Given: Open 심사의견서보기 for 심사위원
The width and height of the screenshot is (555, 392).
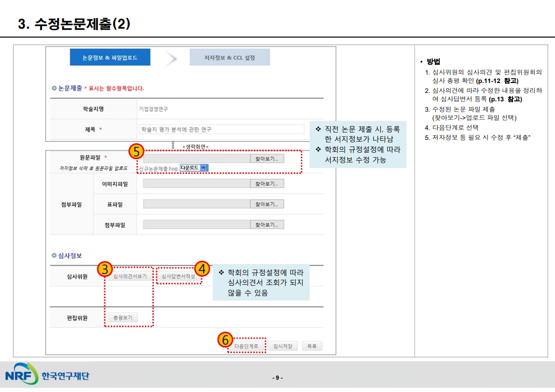Looking at the screenshot, I should (130, 276).
